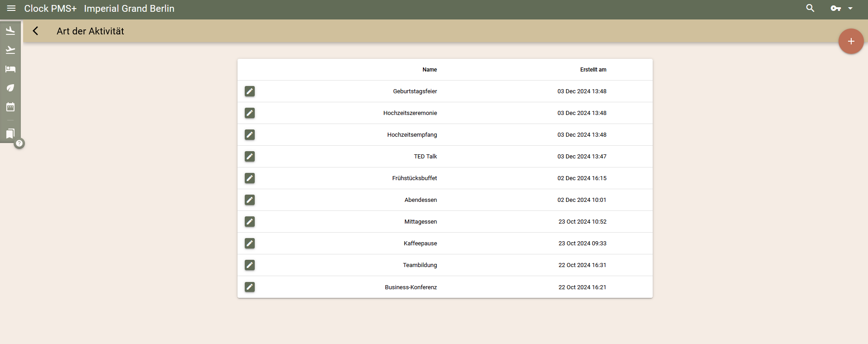This screenshot has height=344, width=868.
Task: Edit the Kaffeepause activity type
Action: tap(250, 244)
